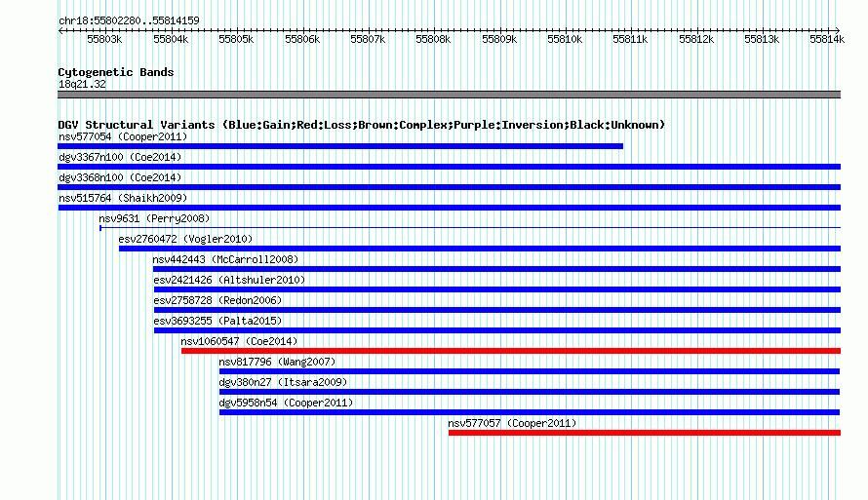868x500 pixels.
Task: Select esv2421426 (Altshuler2010) label
Action: pyautogui.click(x=229, y=280)
